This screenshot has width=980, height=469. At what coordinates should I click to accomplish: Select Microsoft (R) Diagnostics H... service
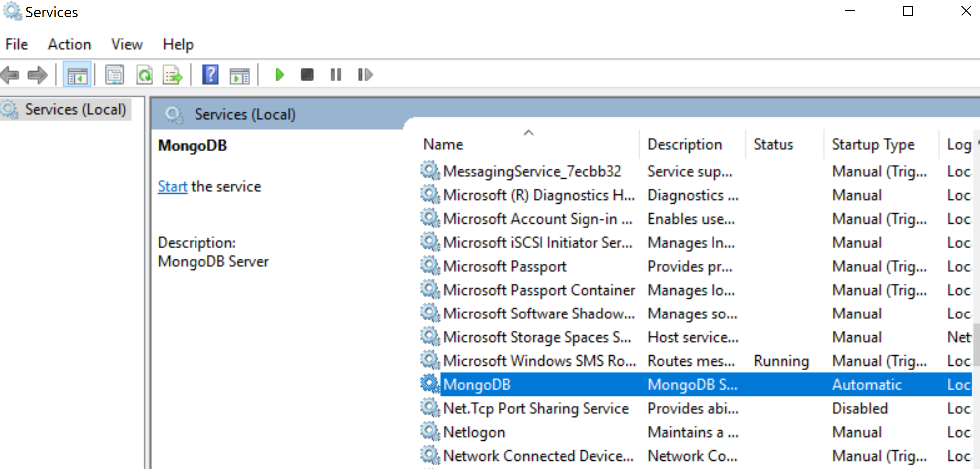(x=539, y=195)
